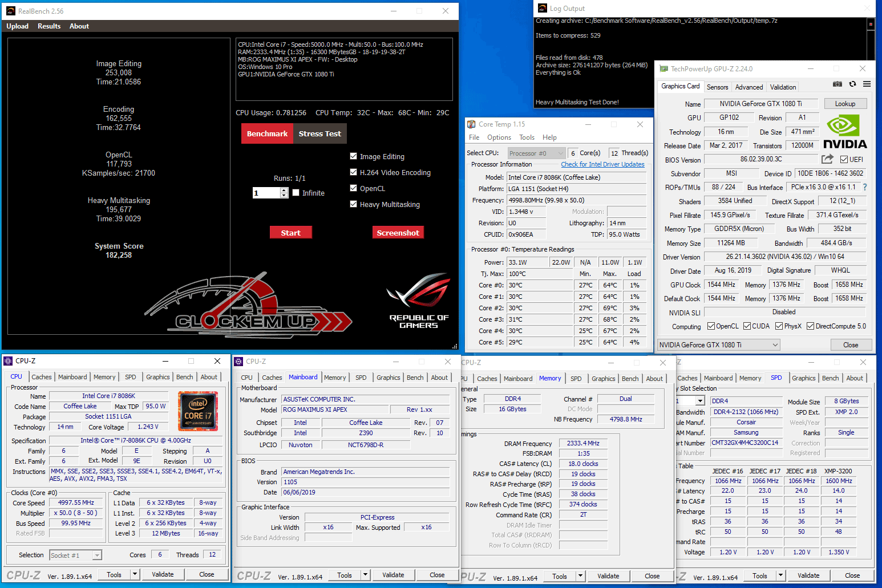Viewport: 882px width, 588px height.
Task: Click the BIOS export share arrow icon
Action: pyautogui.click(x=827, y=159)
